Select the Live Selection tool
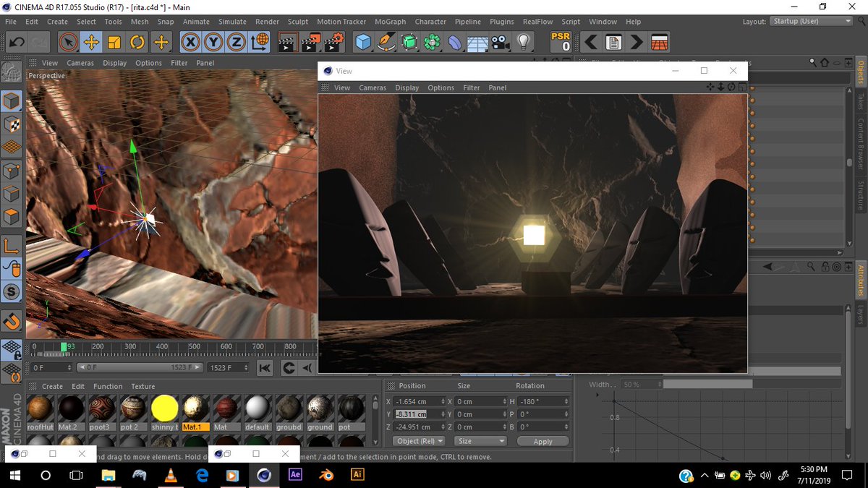This screenshot has height=488, width=868. 69,42
